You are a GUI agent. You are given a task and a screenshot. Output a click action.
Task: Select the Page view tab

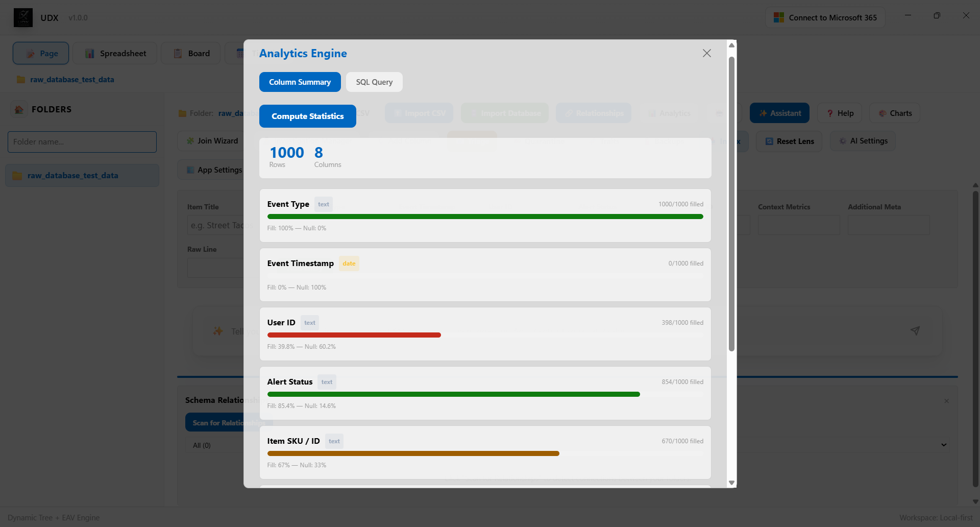click(41, 53)
